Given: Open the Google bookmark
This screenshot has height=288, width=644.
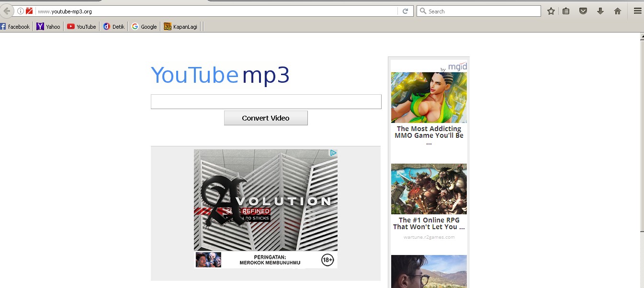Looking at the screenshot, I should click(x=145, y=27).
